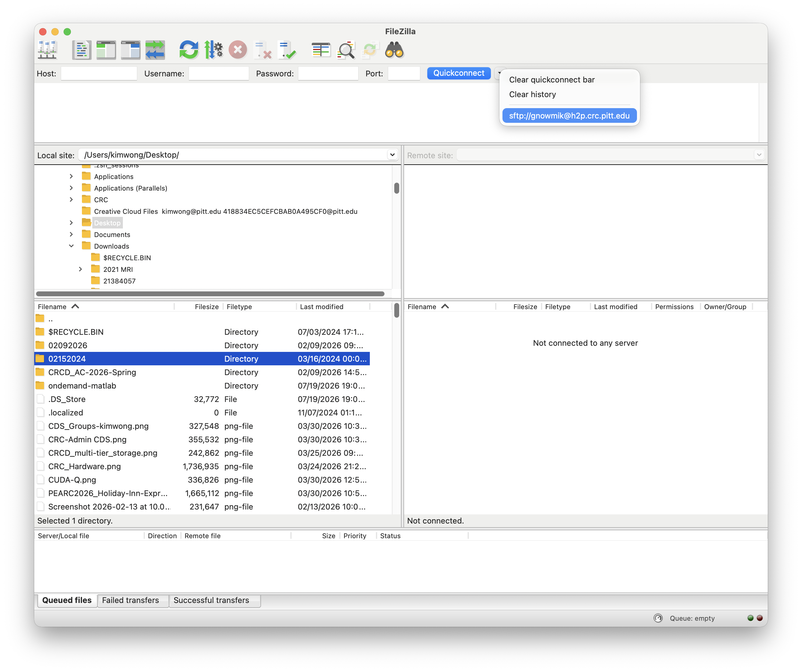Focus the Port input field
Viewport: 802px width, 672px height.
pos(404,73)
